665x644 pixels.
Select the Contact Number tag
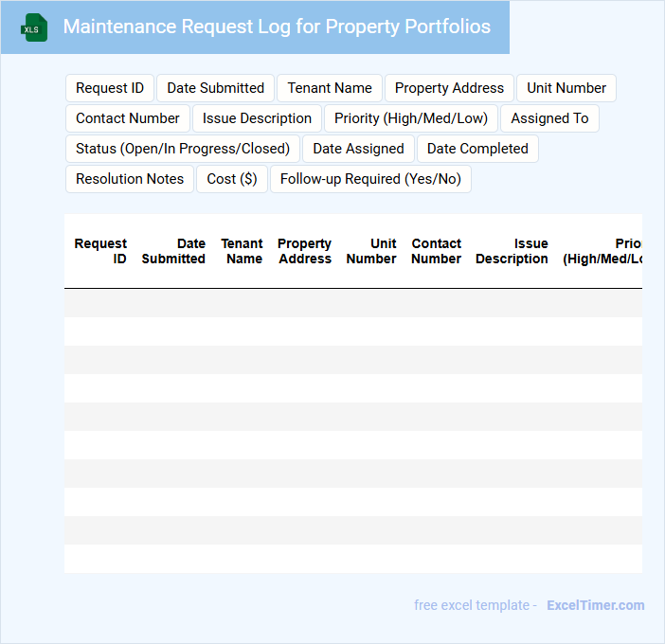pos(128,118)
